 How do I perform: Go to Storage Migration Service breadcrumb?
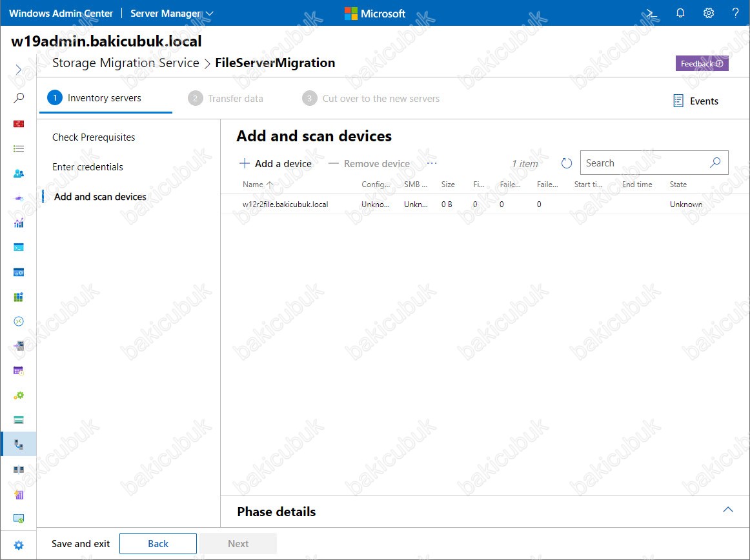click(x=125, y=63)
